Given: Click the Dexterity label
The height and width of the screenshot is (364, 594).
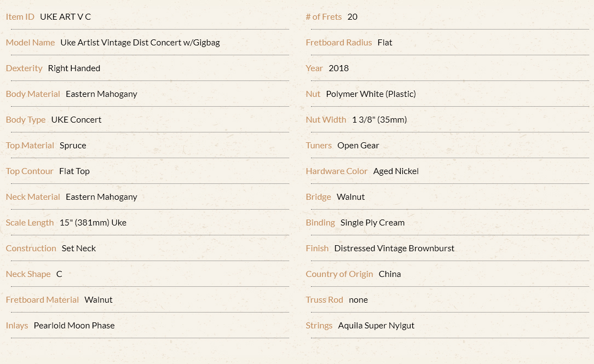Looking at the screenshot, I should (24, 68).
